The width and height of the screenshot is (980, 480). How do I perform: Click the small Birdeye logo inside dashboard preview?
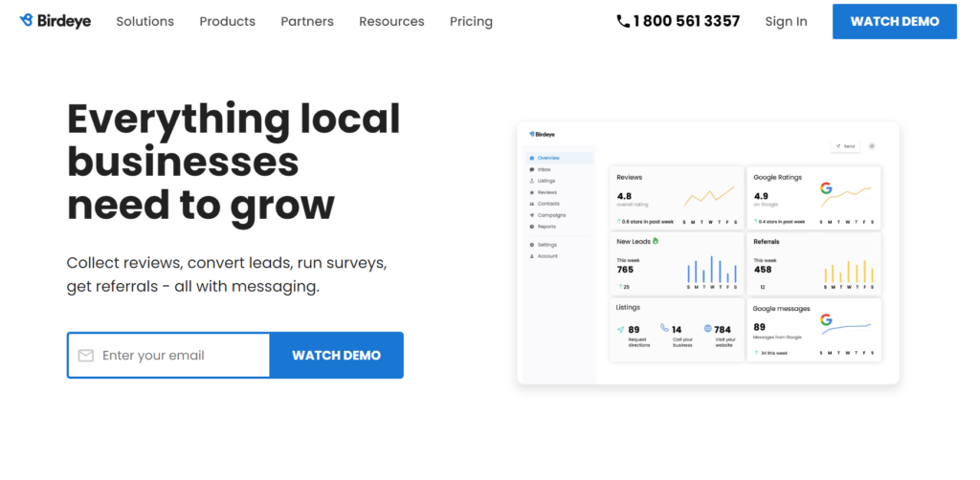pyautogui.click(x=542, y=134)
